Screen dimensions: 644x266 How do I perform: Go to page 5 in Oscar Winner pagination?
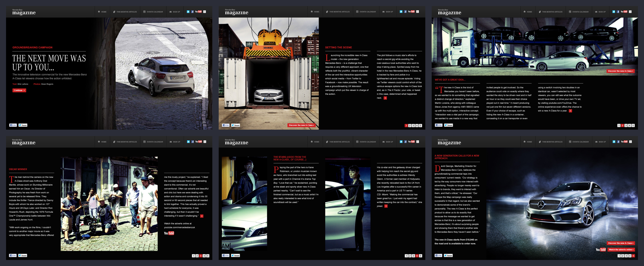coord(208,256)
